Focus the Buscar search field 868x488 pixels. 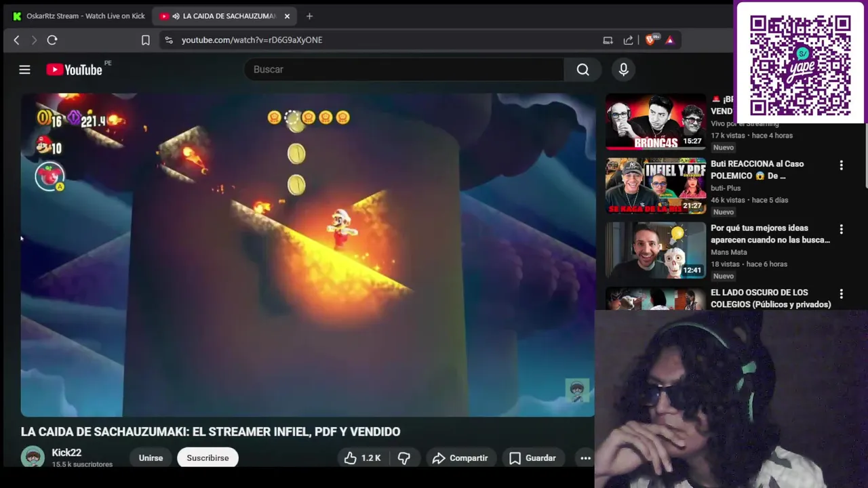404,69
